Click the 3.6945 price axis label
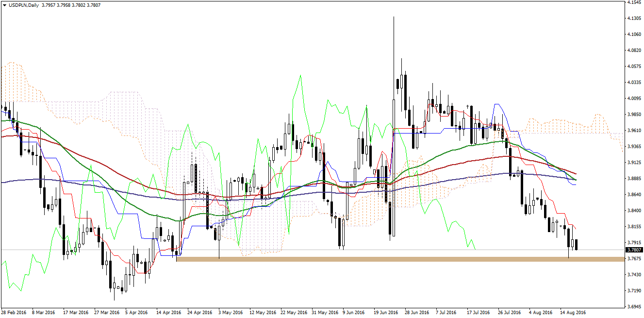Viewport: 644px width, 318px height. pos(634,307)
